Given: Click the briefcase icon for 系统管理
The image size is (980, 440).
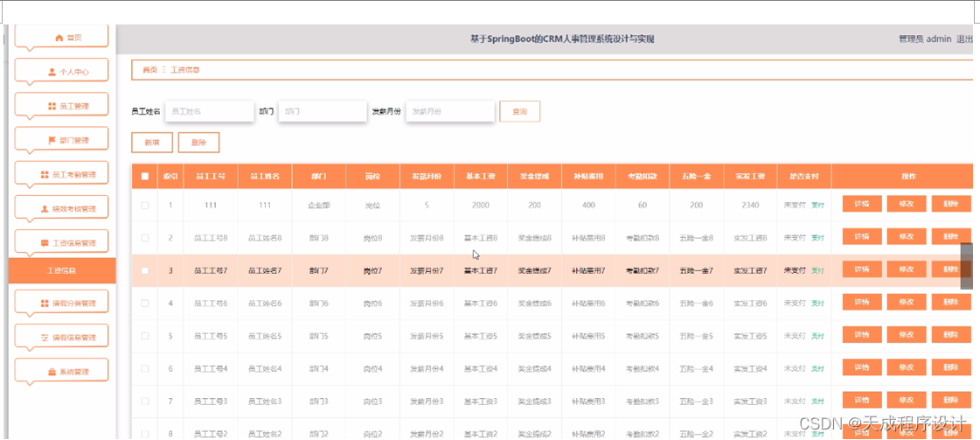Looking at the screenshot, I should pos(52,372).
